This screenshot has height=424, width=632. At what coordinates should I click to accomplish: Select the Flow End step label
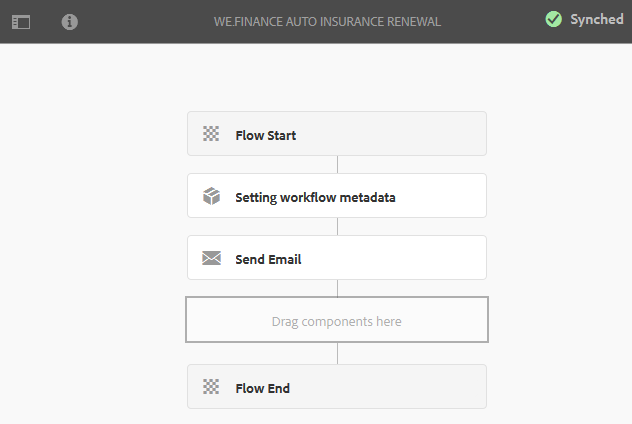[x=262, y=388]
